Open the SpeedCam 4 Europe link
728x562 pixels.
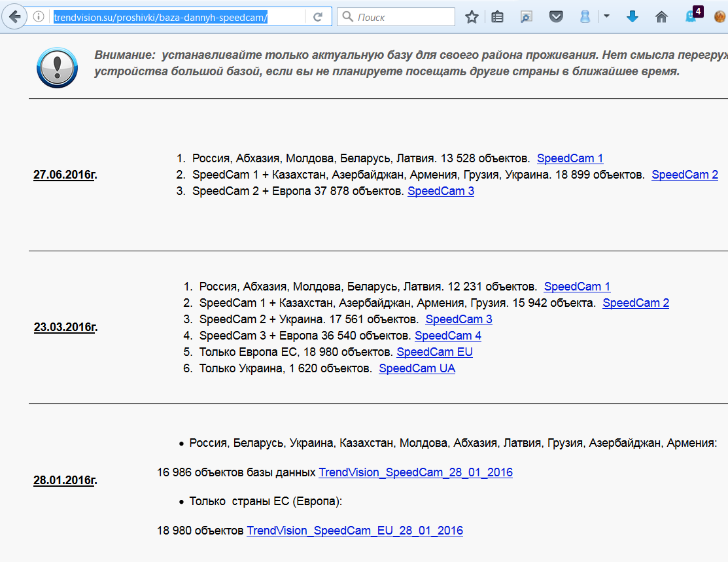point(447,336)
